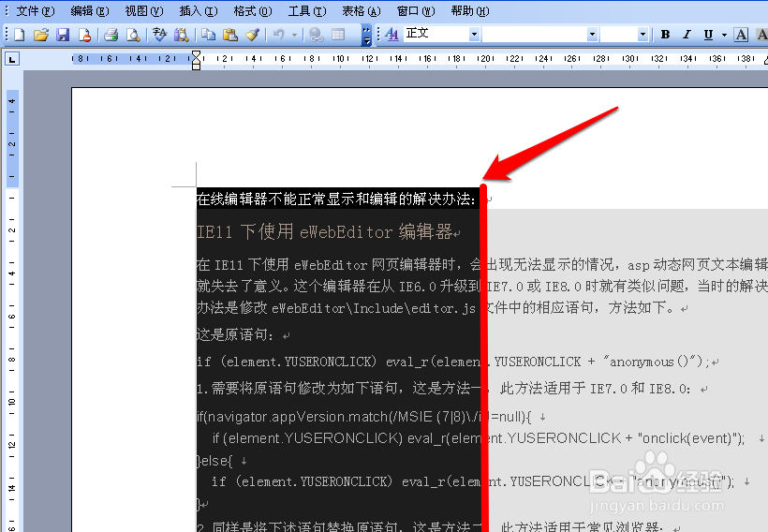Open the 帮助(H) menu
Screen dimensions: 768x532
point(470,11)
